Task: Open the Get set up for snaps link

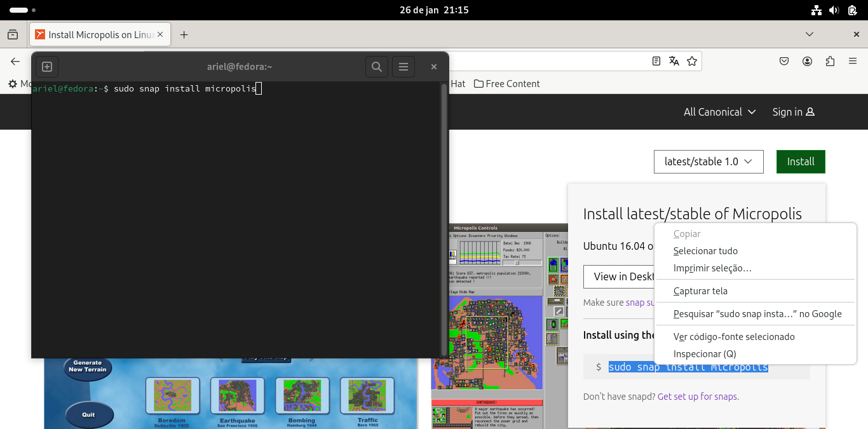Action: coord(696,396)
